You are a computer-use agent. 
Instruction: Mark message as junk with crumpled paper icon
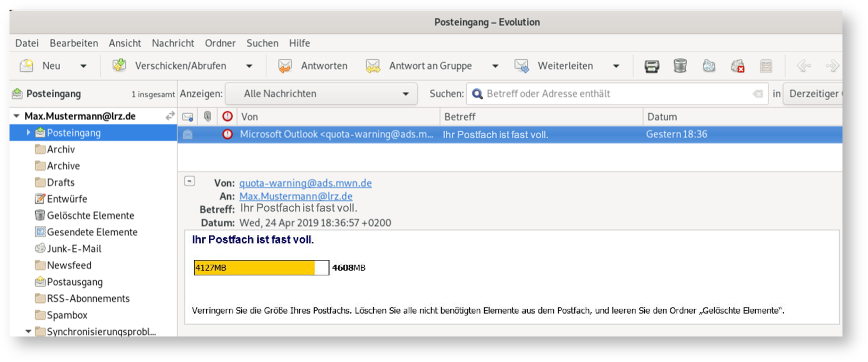click(x=709, y=66)
